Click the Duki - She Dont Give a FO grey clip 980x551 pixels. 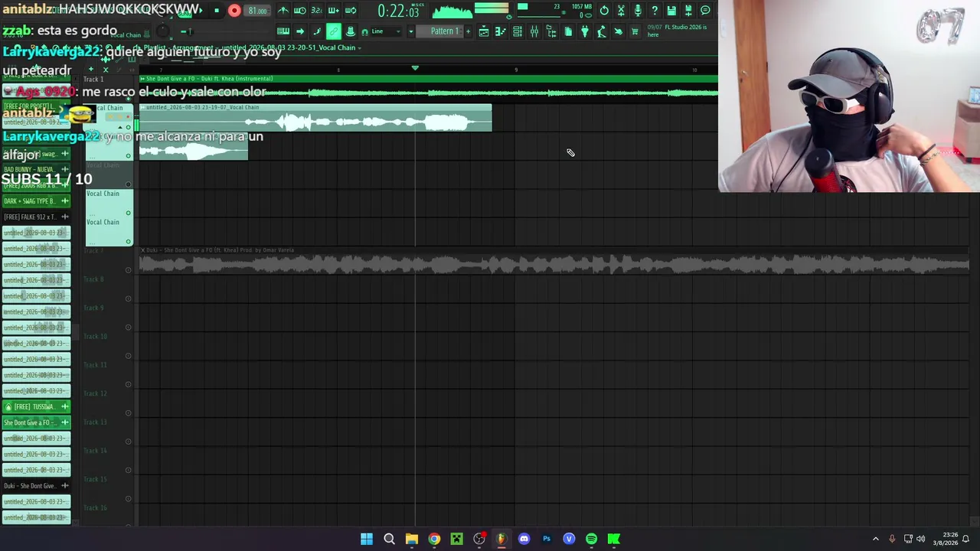pyautogui.click(x=554, y=261)
